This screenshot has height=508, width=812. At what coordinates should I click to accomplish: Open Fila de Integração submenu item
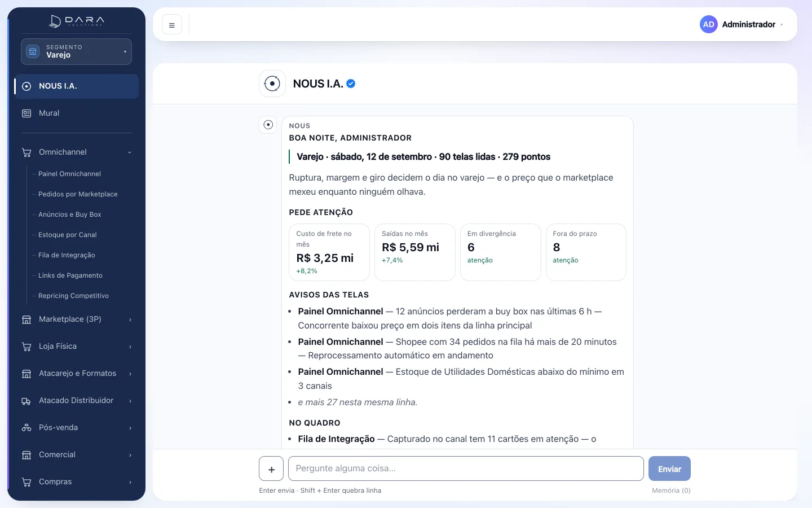click(67, 255)
